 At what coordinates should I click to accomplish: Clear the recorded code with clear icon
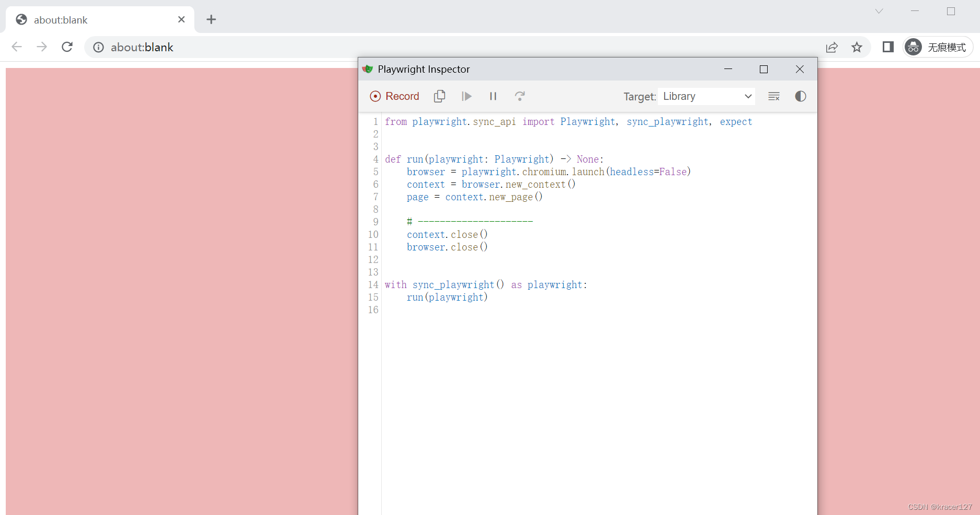[x=774, y=96]
